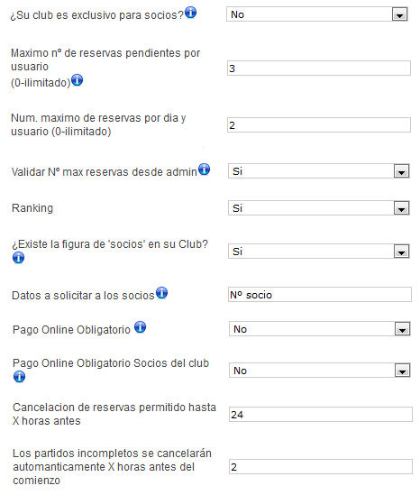Image resolution: width=420 pixels, height=504 pixels.
Task: Expand the figura de 'socios' dropdown
Action: click(x=319, y=252)
